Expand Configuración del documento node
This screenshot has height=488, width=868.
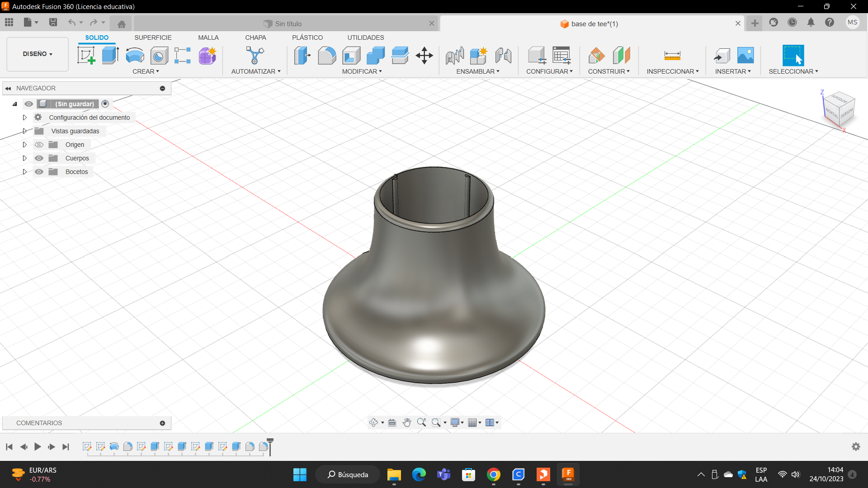(x=25, y=117)
